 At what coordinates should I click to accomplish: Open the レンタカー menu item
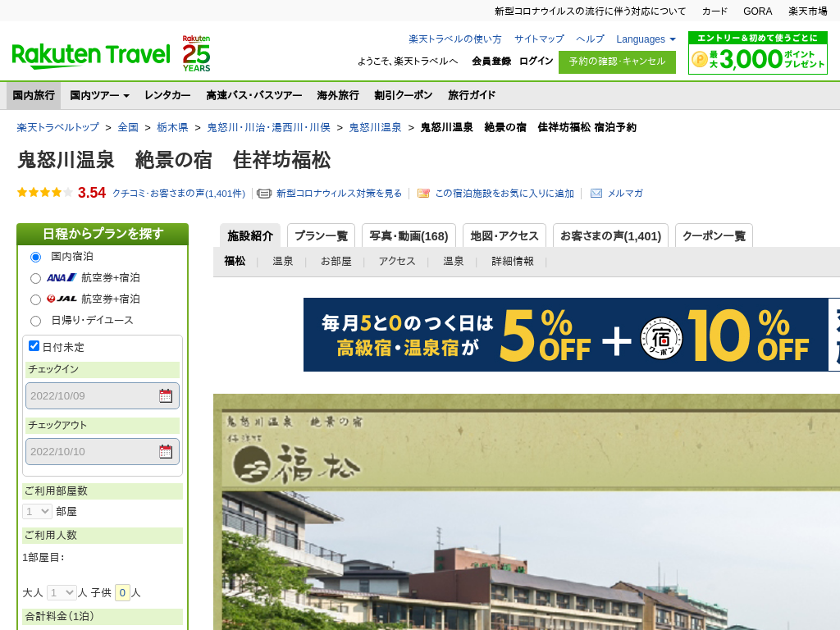tap(167, 95)
